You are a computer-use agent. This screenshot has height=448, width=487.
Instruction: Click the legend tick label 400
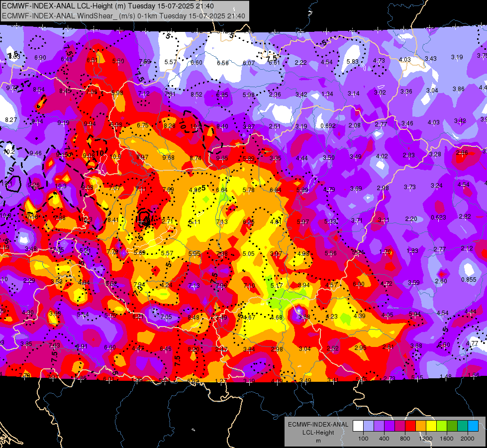click(384, 439)
